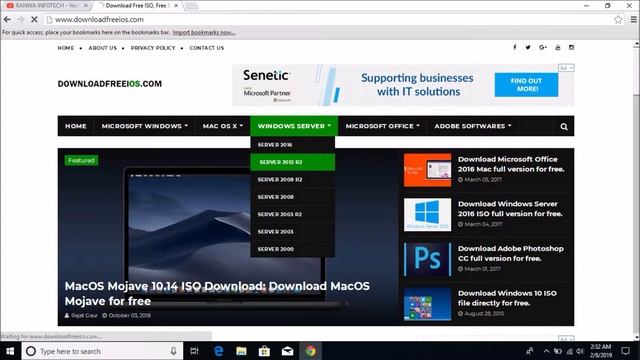Click the Featured green tag
Viewport: 640px width, 360px height.
[x=81, y=160]
